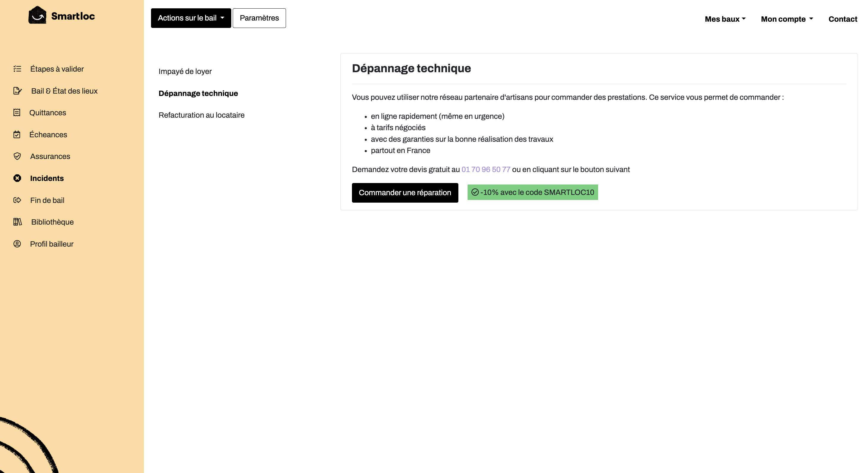Image resolution: width=868 pixels, height=473 pixels.
Task: Click the Commander une réparation button
Action: click(405, 193)
